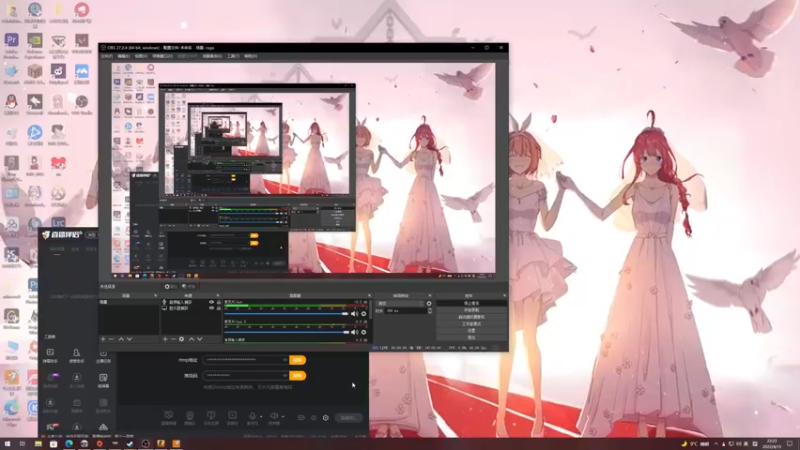Click the audio mixer vertical scrollbar
800x450 pixels.
370,309
